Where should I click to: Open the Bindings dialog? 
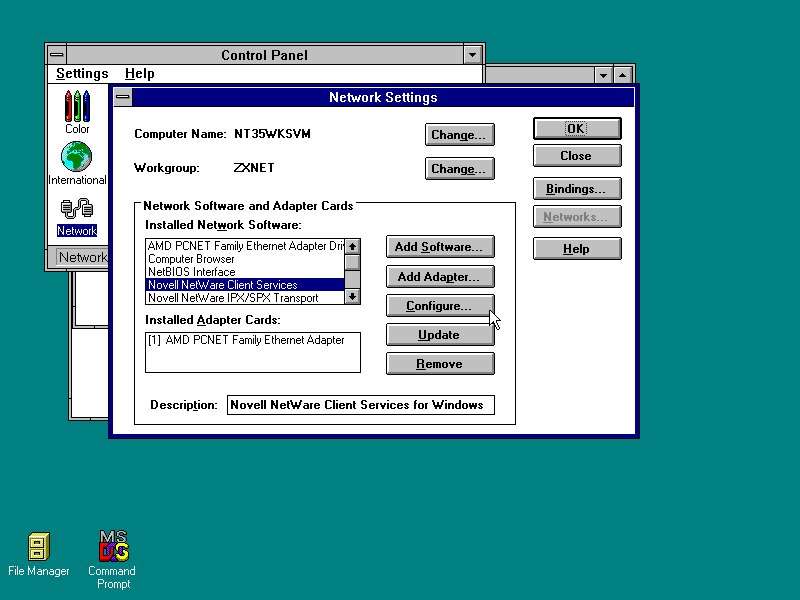[577, 189]
